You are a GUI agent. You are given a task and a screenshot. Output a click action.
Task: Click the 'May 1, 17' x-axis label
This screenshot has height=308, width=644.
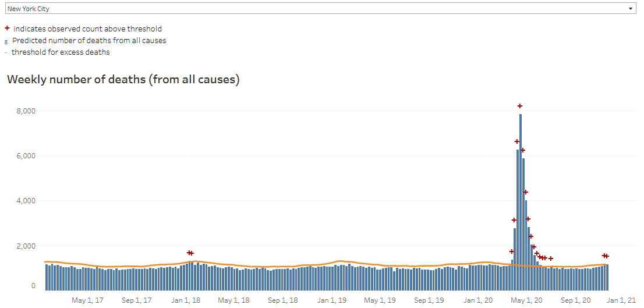point(88,300)
